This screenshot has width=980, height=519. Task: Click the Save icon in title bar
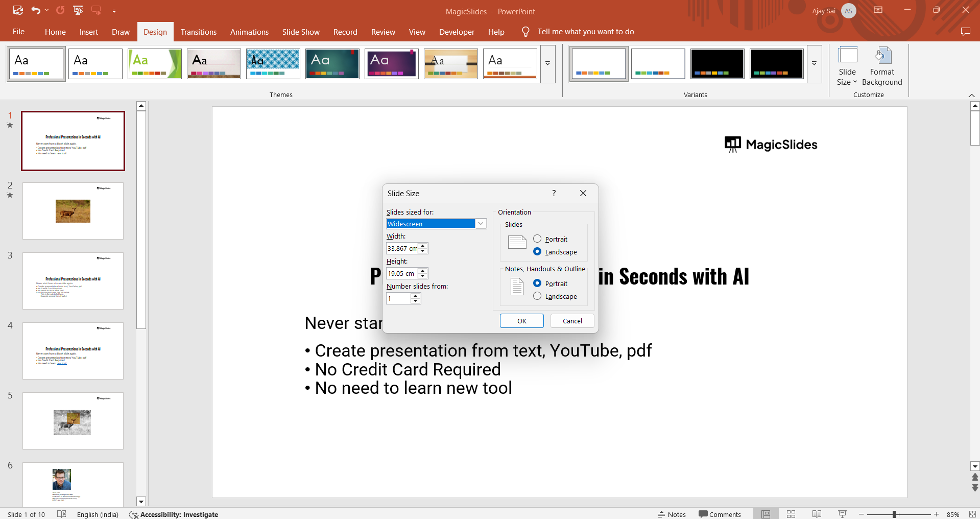pos(18,10)
